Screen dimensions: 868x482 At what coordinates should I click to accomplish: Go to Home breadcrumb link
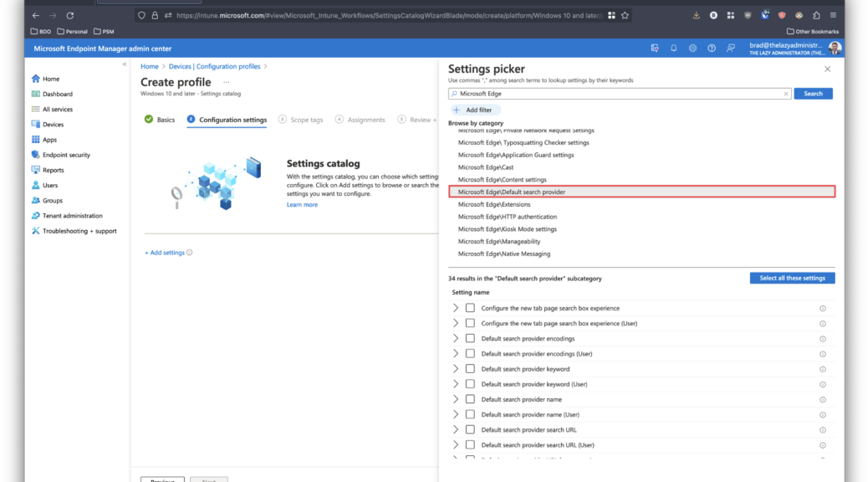150,66
